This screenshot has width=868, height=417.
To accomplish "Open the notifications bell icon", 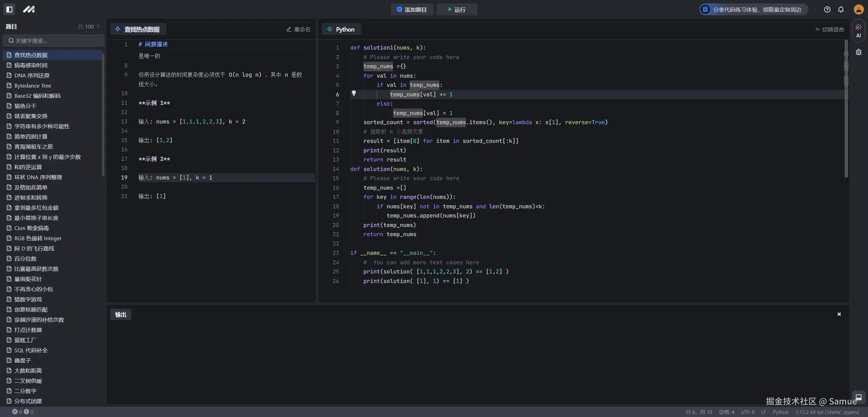I will [x=841, y=10].
